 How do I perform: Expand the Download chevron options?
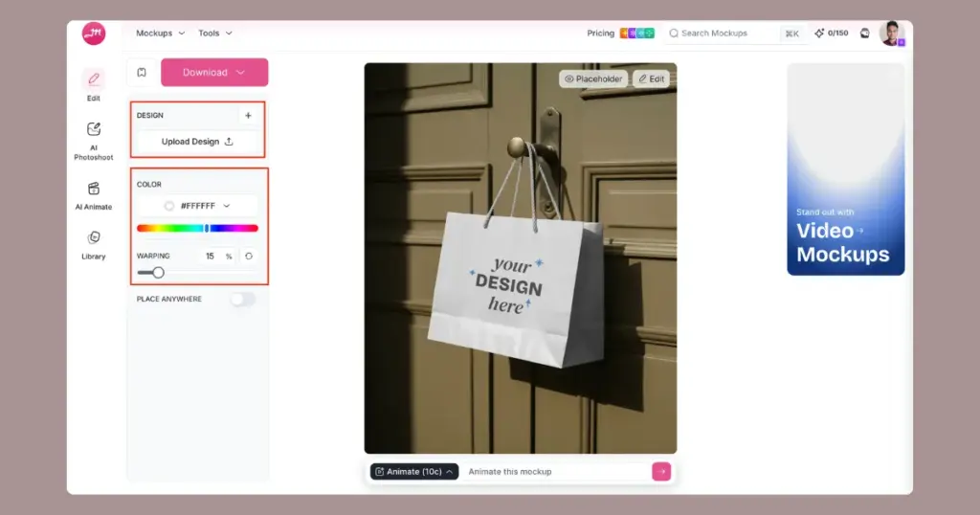(240, 73)
